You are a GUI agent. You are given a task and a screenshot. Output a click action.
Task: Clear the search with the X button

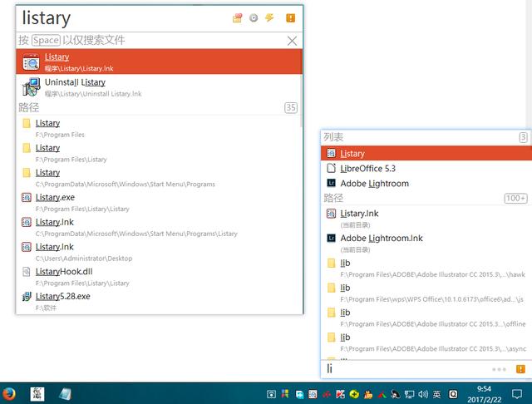292,40
